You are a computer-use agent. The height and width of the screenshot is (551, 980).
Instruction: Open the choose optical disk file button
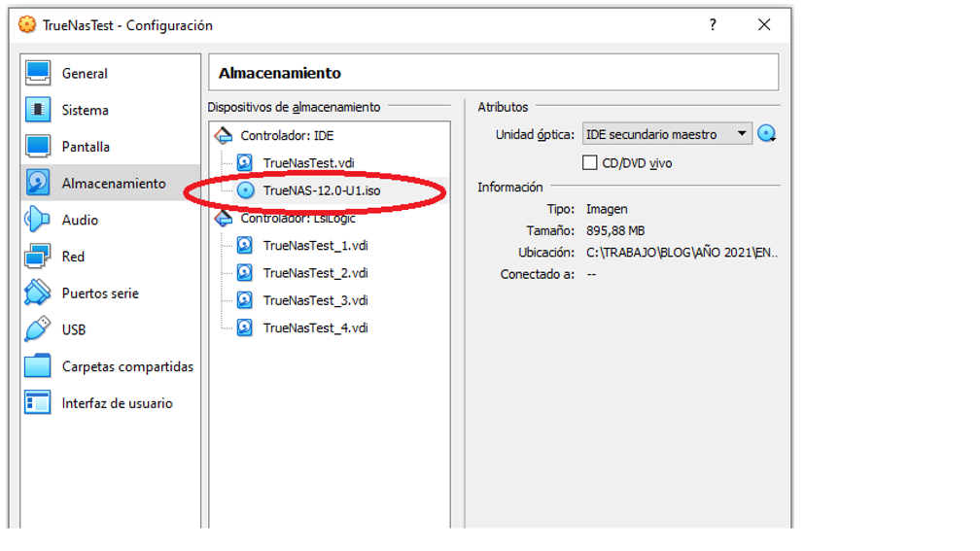click(x=767, y=134)
